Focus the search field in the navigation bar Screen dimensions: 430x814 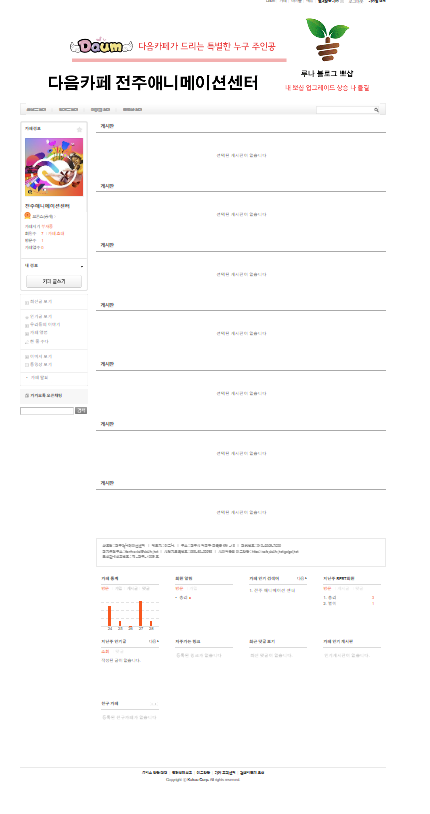[x=345, y=110]
